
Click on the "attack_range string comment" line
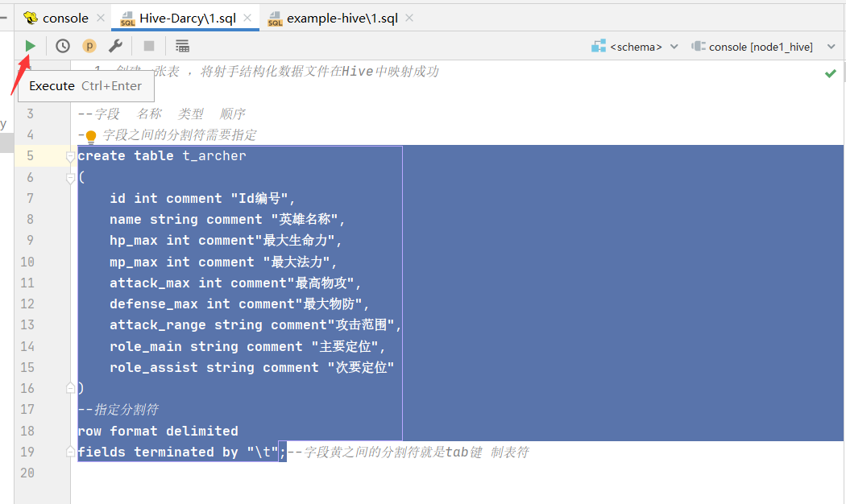(x=255, y=325)
